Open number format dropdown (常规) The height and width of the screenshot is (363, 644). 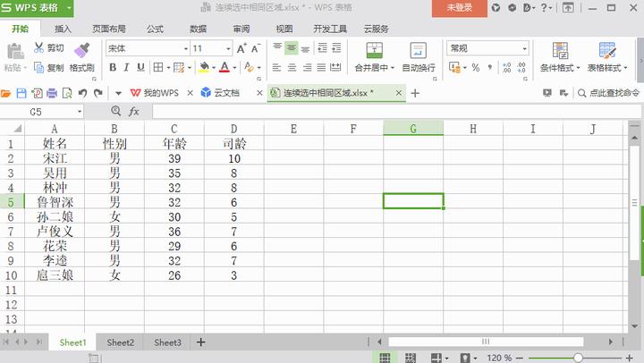[524, 48]
